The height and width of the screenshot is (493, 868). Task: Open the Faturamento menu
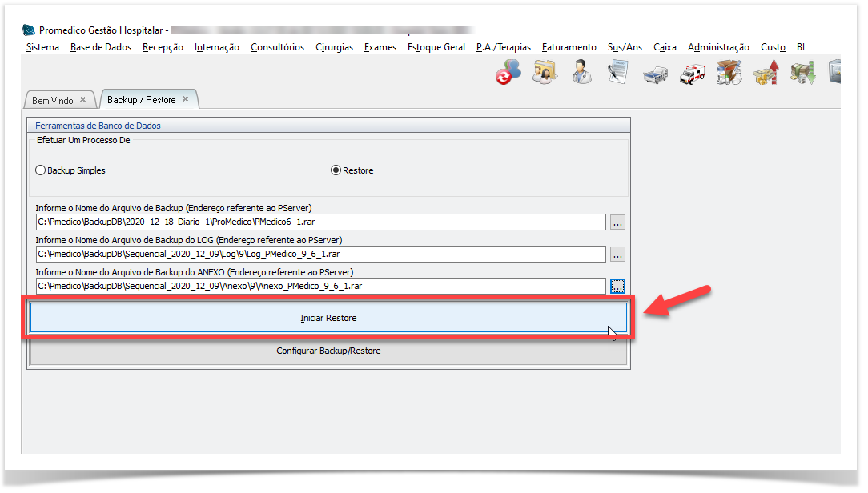pos(569,47)
